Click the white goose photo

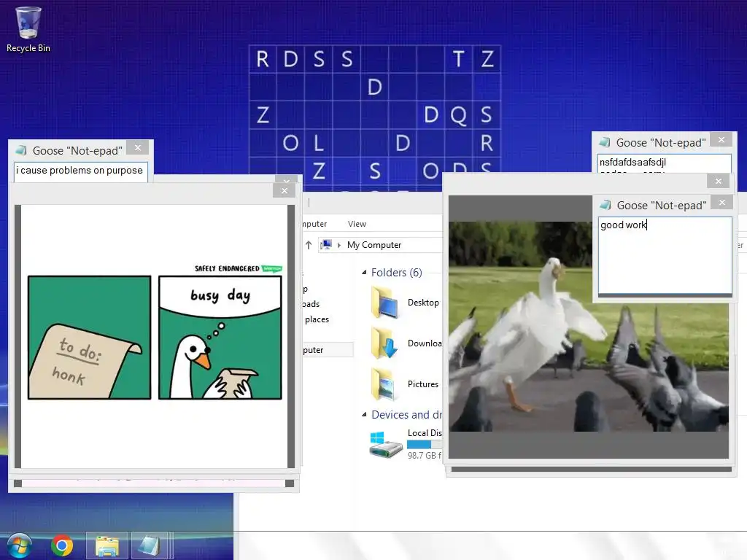tap(589, 326)
